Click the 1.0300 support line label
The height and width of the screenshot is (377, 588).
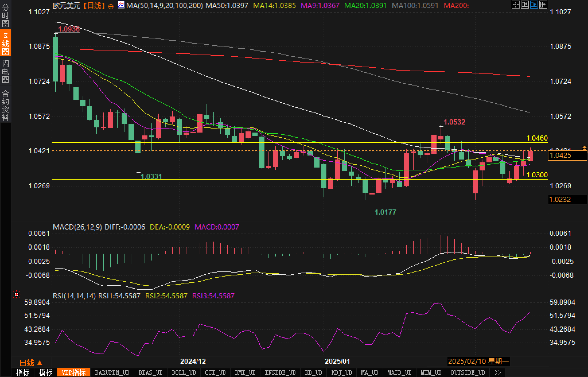(537, 175)
